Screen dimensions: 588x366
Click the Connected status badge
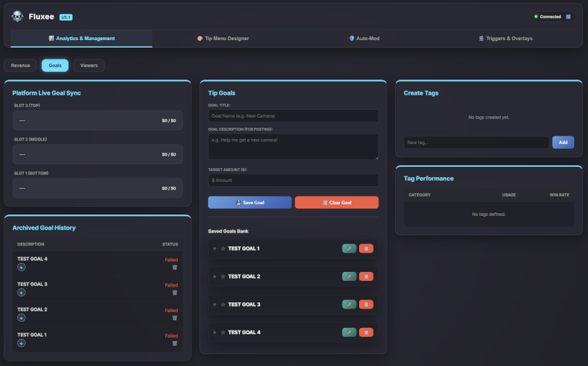553,17
